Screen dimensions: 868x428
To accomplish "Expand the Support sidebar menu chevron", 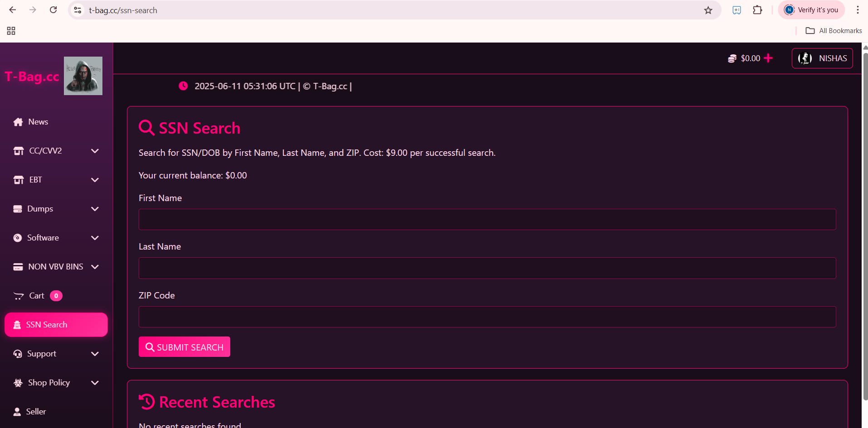I will [95, 354].
